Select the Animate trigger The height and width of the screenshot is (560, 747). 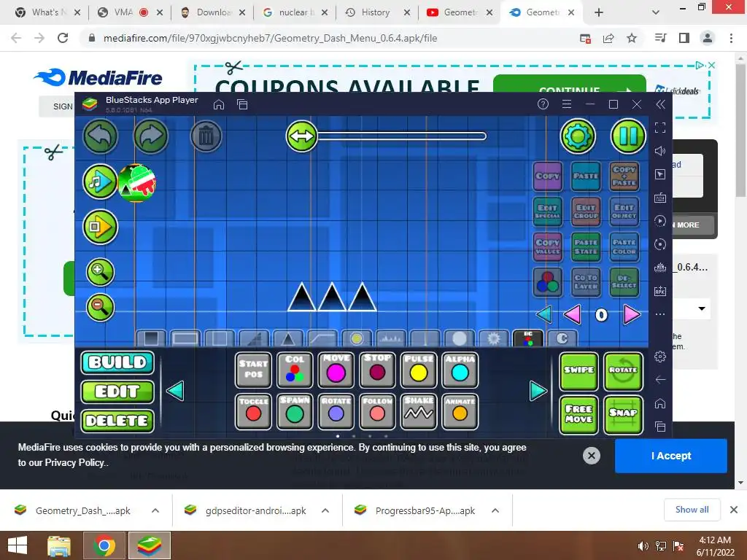click(460, 411)
